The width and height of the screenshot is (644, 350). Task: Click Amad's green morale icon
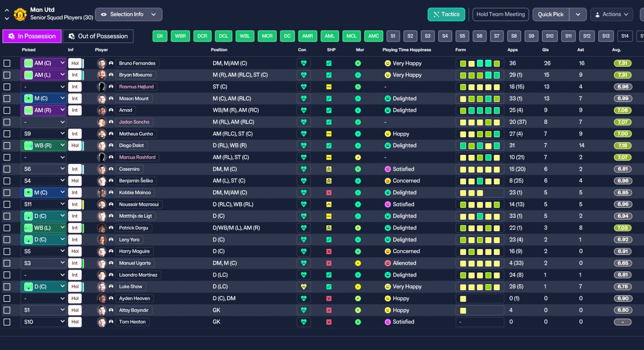(x=358, y=110)
